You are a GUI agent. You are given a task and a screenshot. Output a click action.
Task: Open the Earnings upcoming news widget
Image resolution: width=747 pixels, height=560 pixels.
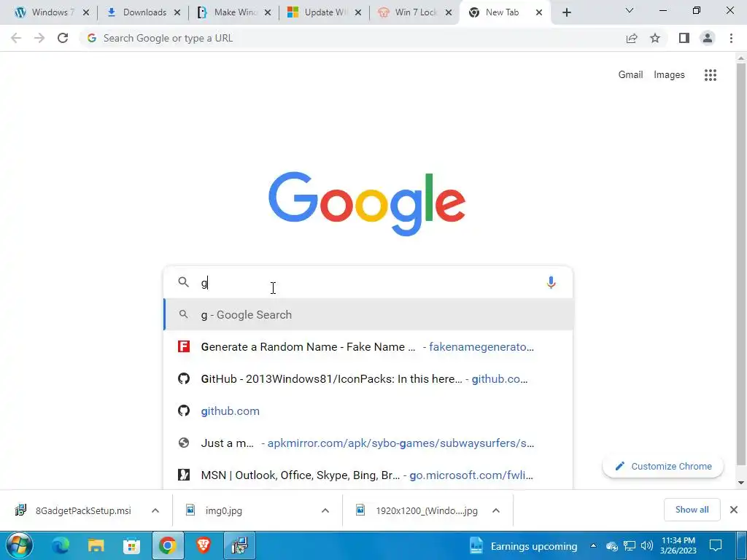[523, 545]
